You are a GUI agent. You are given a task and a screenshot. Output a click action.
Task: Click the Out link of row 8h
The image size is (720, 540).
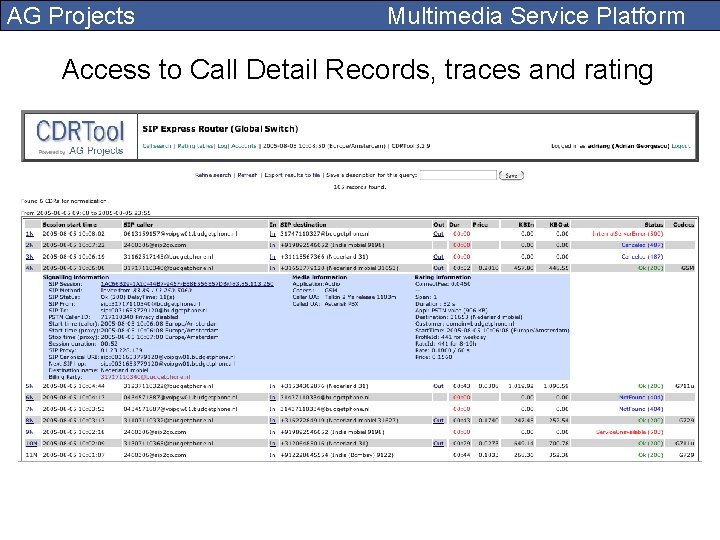coord(439,420)
